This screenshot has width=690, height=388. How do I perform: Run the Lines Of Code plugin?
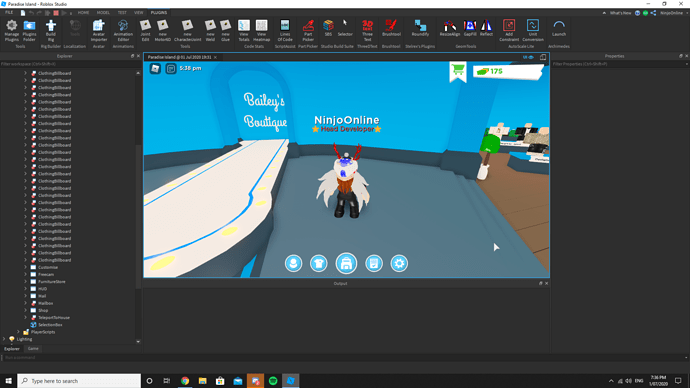pos(285,30)
